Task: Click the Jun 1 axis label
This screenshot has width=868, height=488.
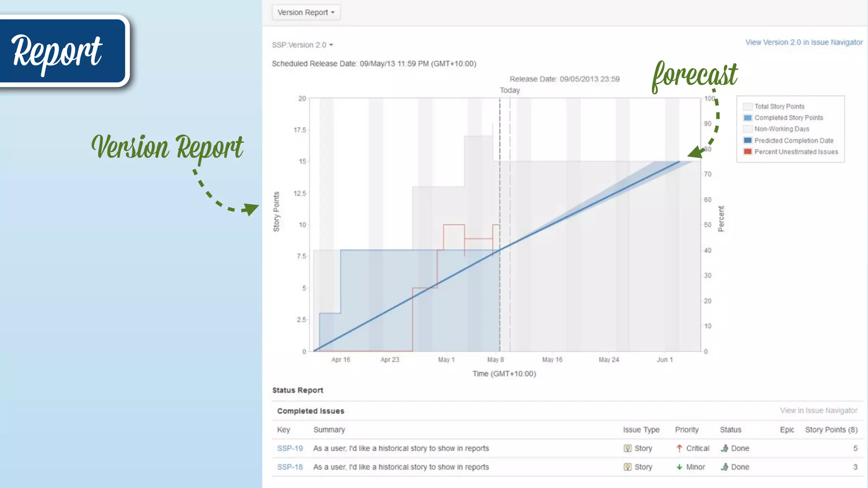Action: pos(665,360)
